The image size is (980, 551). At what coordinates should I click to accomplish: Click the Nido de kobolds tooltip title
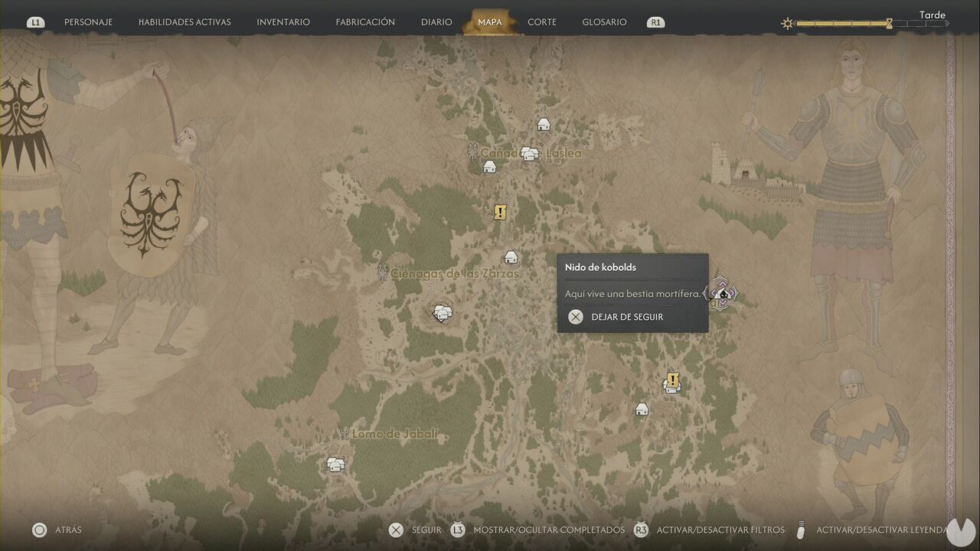coord(600,267)
